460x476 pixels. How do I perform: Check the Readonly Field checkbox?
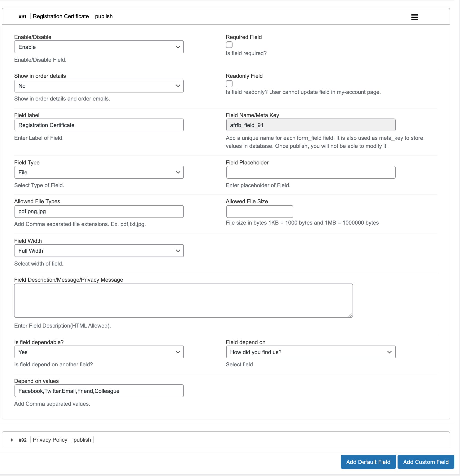[229, 84]
